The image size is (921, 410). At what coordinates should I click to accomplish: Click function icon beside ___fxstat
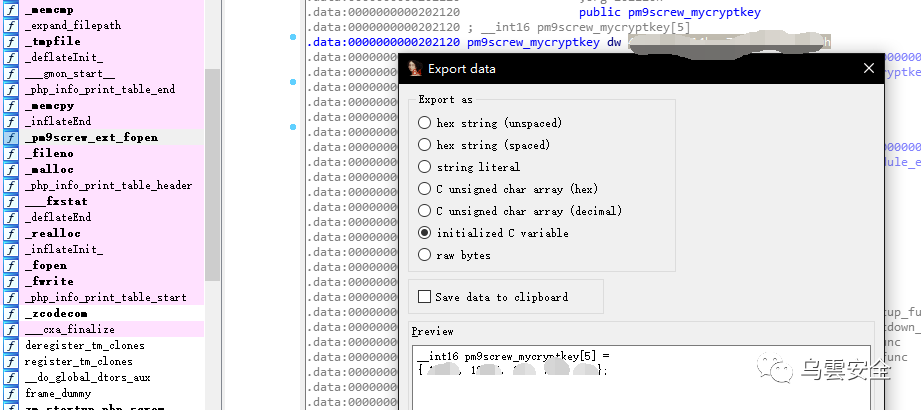click(x=11, y=201)
